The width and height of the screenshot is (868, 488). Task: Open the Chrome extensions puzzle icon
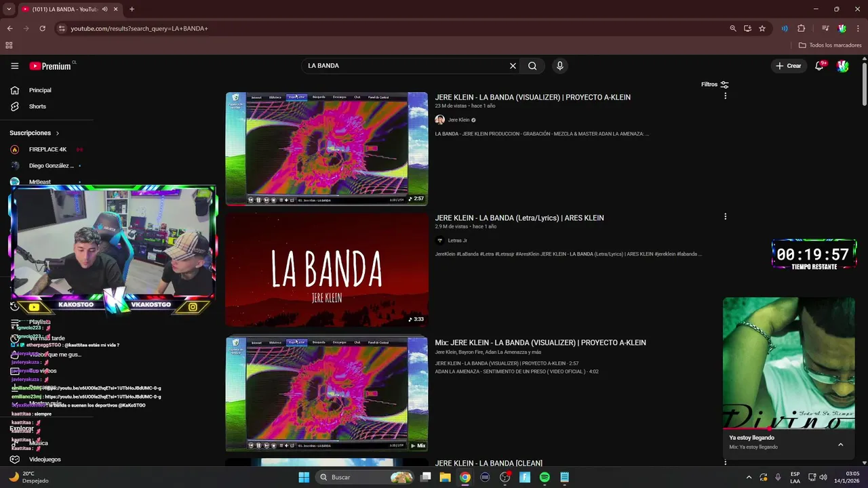[x=802, y=28]
